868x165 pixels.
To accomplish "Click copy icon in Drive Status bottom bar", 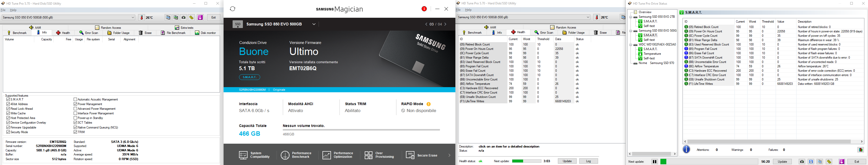I will [x=820, y=162].
